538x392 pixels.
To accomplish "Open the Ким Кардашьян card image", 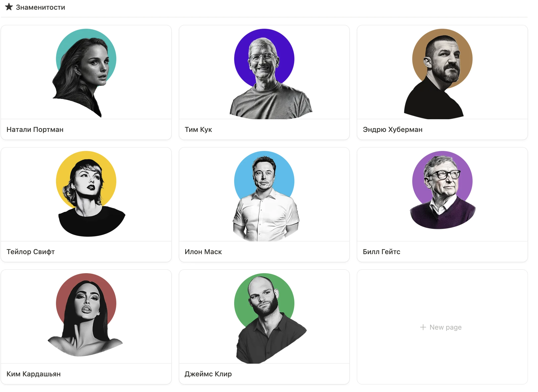I will pos(86,317).
